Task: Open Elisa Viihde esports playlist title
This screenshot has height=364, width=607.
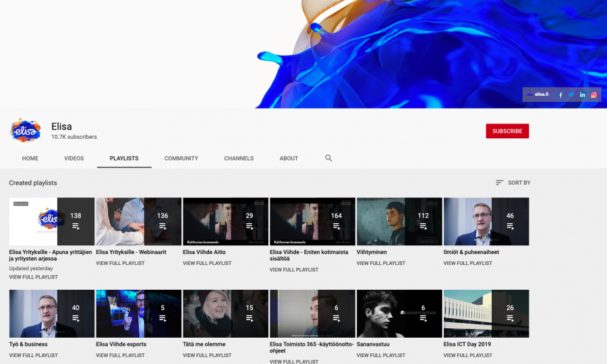Action: coord(121,344)
